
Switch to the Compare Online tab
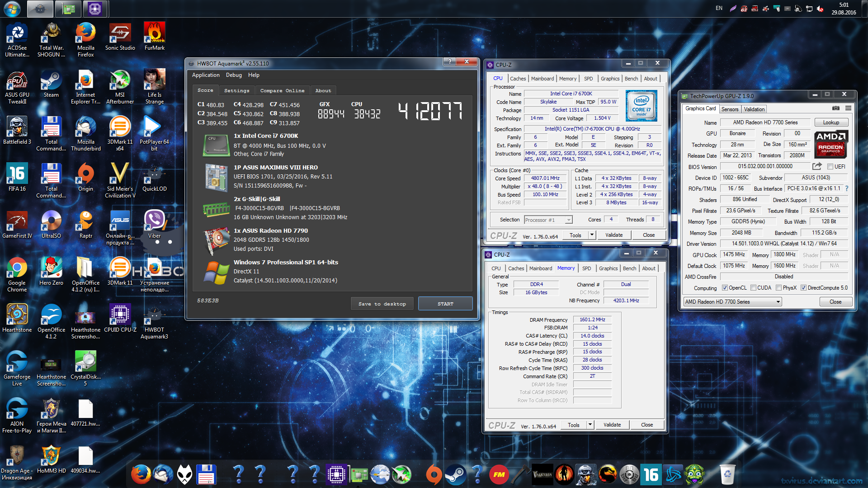[282, 90]
